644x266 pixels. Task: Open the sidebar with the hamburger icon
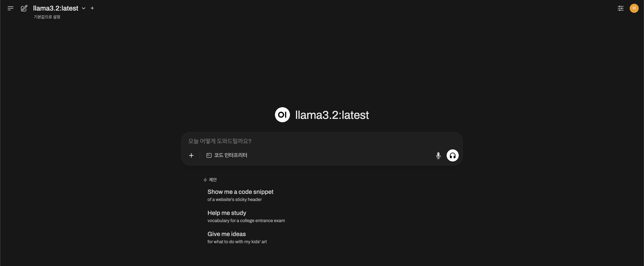11,8
